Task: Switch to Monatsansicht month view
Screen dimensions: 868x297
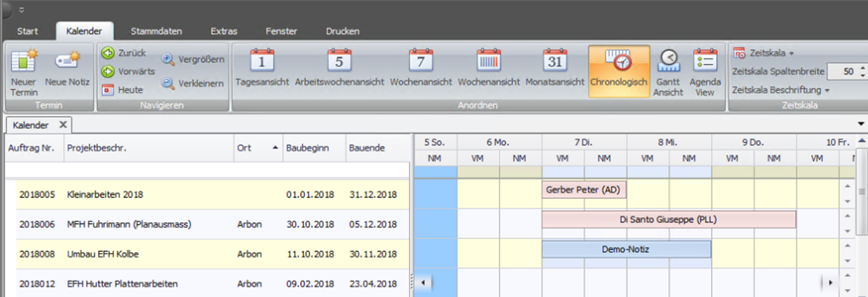Action: click(x=555, y=69)
